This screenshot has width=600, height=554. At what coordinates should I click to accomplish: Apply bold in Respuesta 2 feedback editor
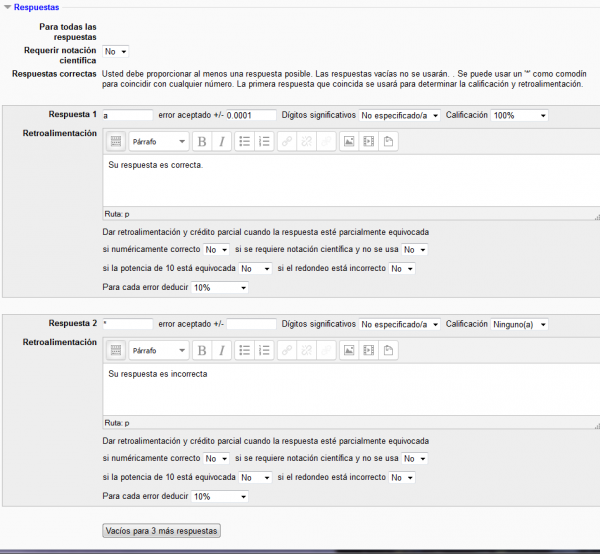201,350
